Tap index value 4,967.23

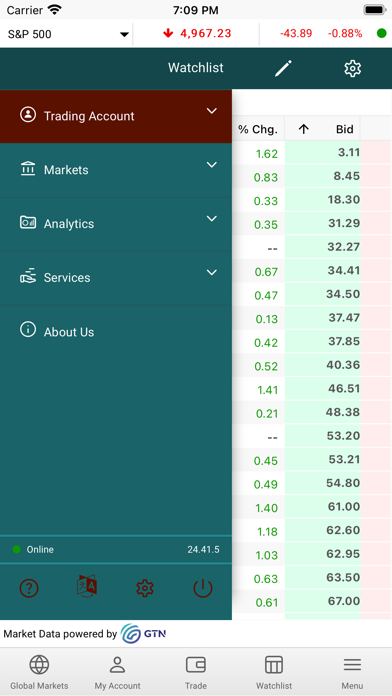[206, 33]
